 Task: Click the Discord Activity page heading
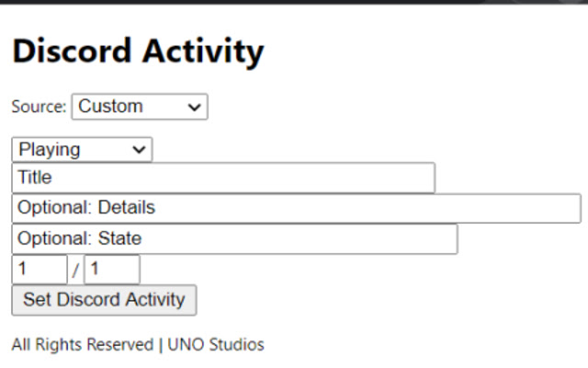coord(138,52)
